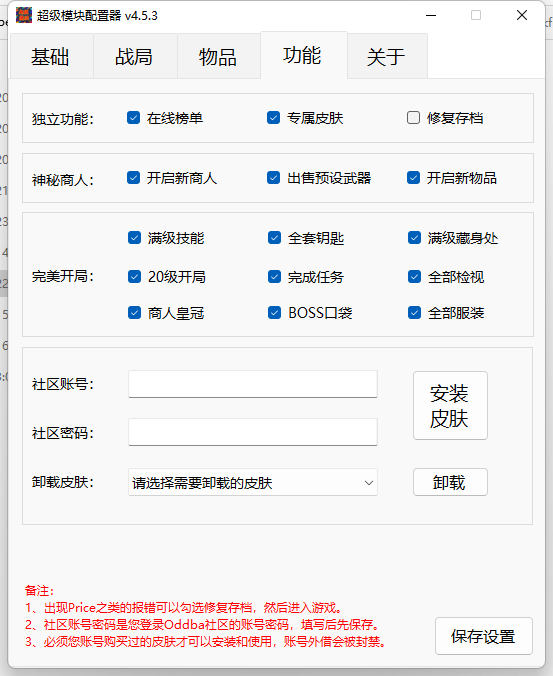Click the 安装皮肤 button

(x=450, y=406)
